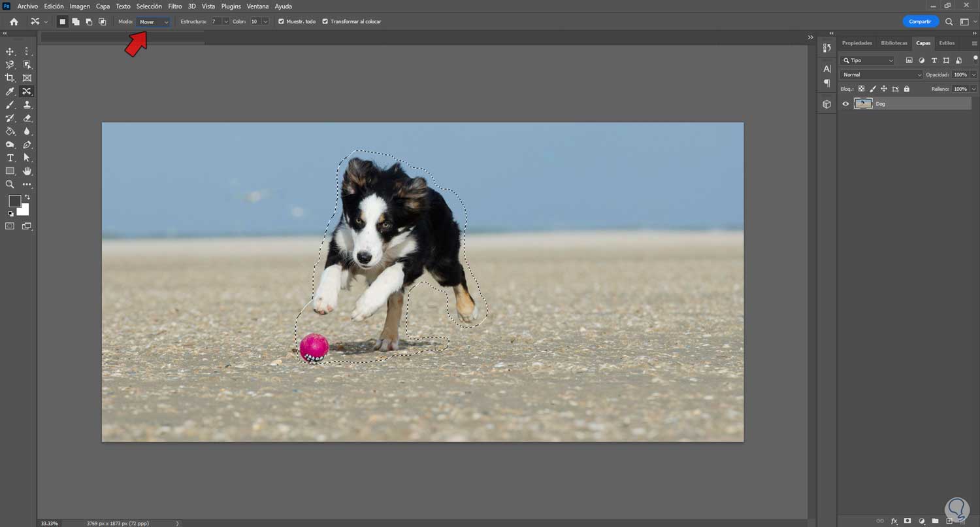Select the Crop tool
980x527 pixels.
point(10,78)
